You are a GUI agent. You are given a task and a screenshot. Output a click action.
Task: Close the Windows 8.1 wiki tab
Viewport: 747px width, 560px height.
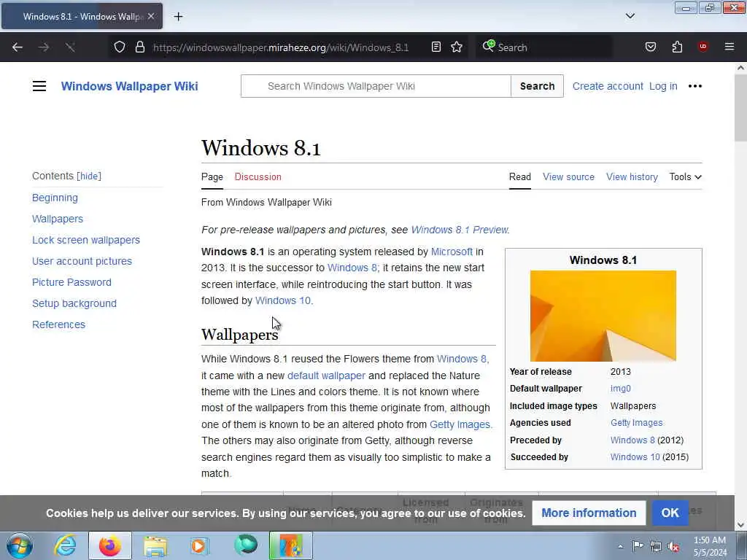[150, 16]
